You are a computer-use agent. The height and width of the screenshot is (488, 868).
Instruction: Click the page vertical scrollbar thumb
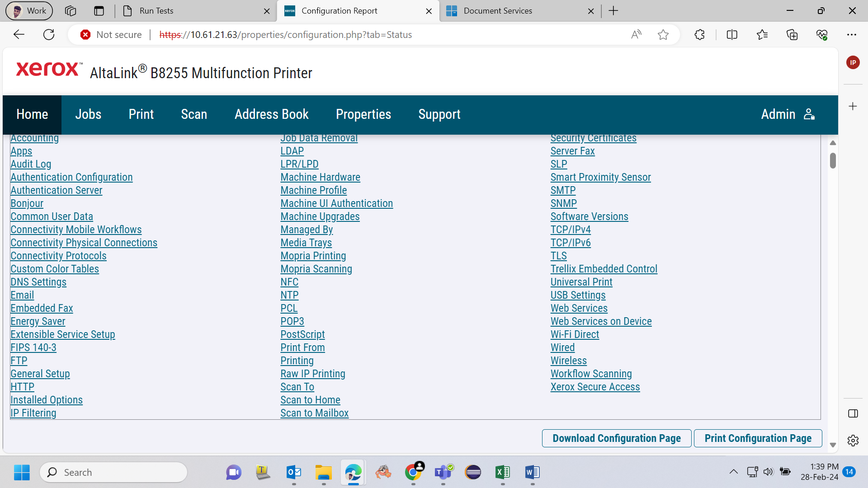pos(833,160)
